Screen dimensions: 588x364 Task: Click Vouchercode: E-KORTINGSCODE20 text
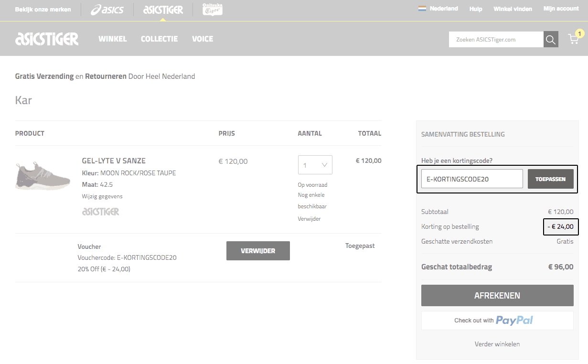point(127,258)
